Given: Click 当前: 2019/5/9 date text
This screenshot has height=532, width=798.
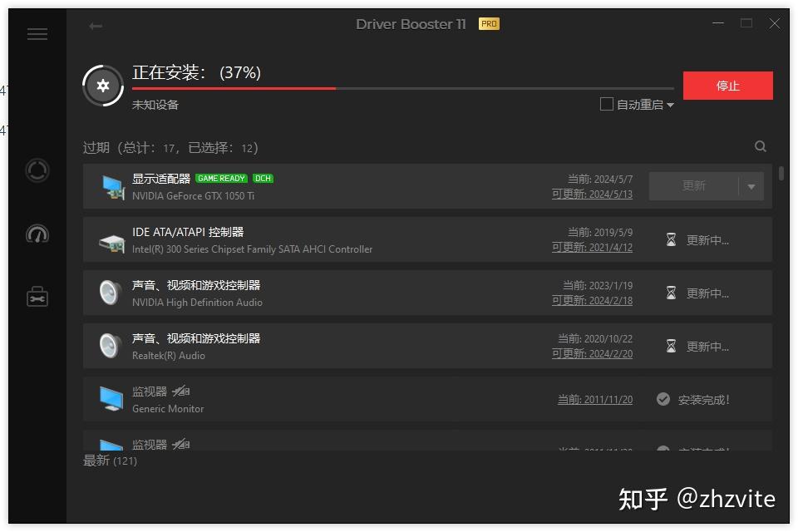Looking at the screenshot, I should [x=600, y=233].
